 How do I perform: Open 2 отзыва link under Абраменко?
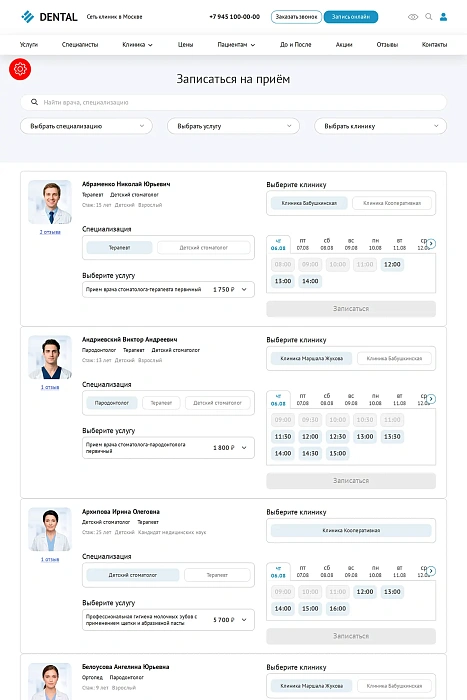50,232
